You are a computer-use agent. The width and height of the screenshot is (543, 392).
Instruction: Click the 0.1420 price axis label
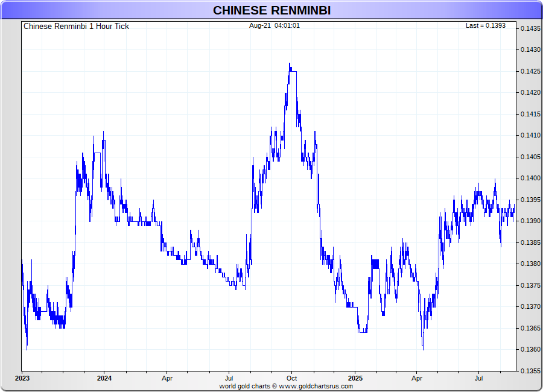tap(531, 92)
